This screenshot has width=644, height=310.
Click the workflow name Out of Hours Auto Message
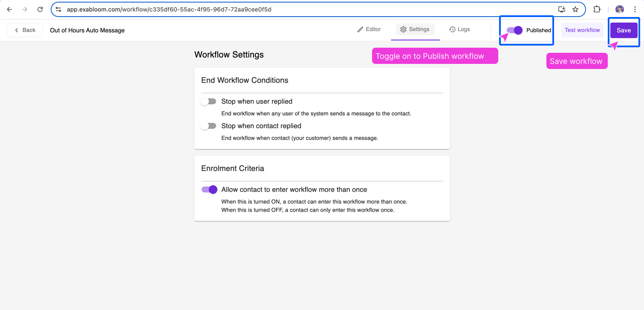coord(87,30)
